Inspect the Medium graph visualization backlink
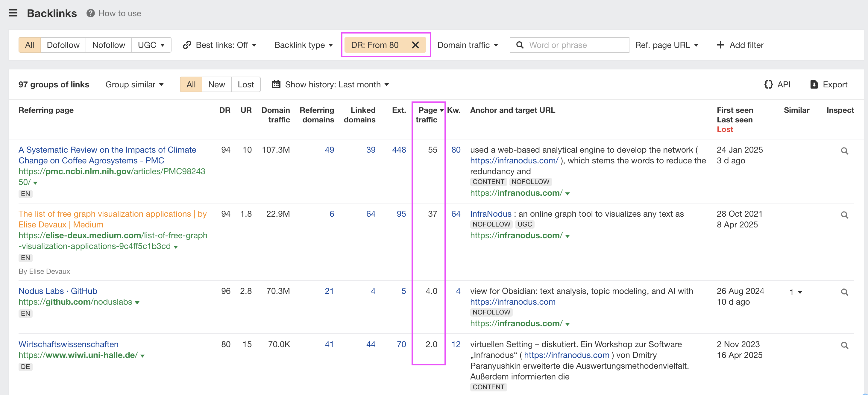Image resolution: width=868 pixels, height=395 pixels. [844, 215]
